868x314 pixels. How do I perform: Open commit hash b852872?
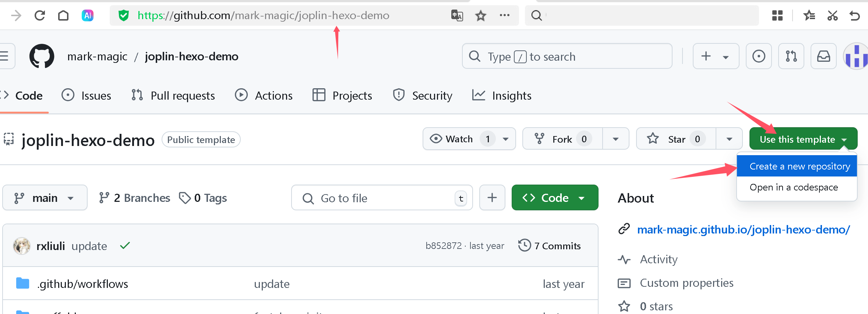[444, 246]
